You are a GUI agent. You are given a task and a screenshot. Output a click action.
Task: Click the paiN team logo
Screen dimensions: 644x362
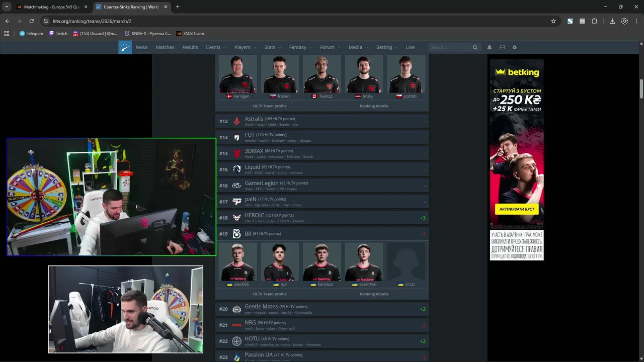(x=237, y=202)
